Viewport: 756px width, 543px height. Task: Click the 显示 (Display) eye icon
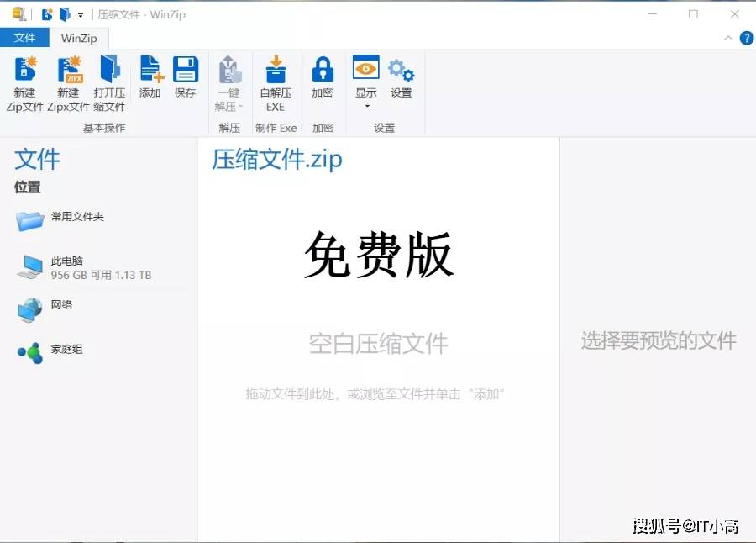(365, 76)
